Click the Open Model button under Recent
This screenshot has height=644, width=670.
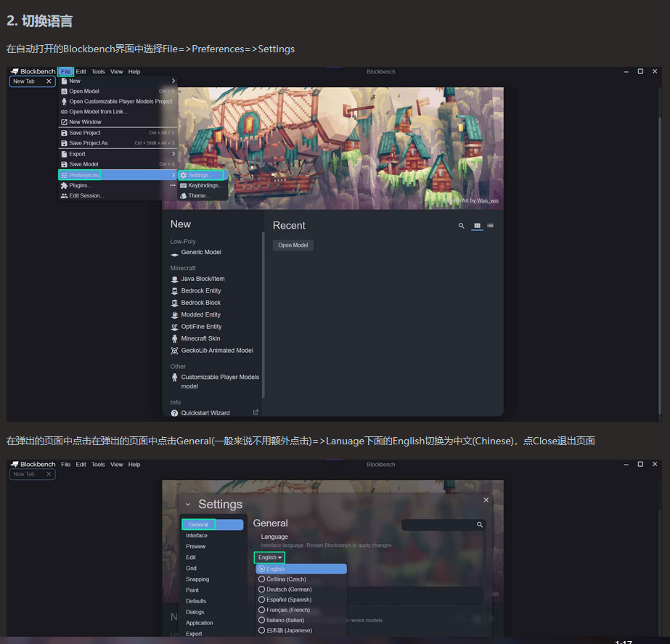[293, 245]
